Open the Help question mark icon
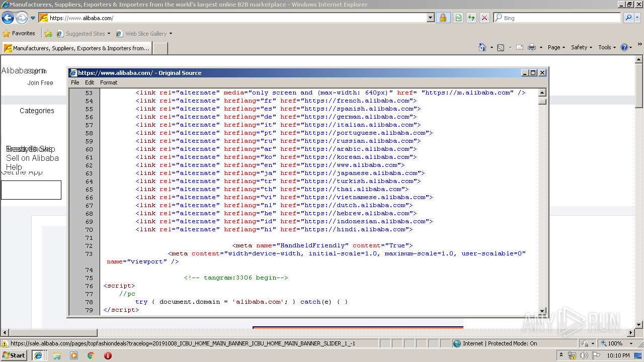The height and width of the screenshot is (362, 644). [624, 47]
